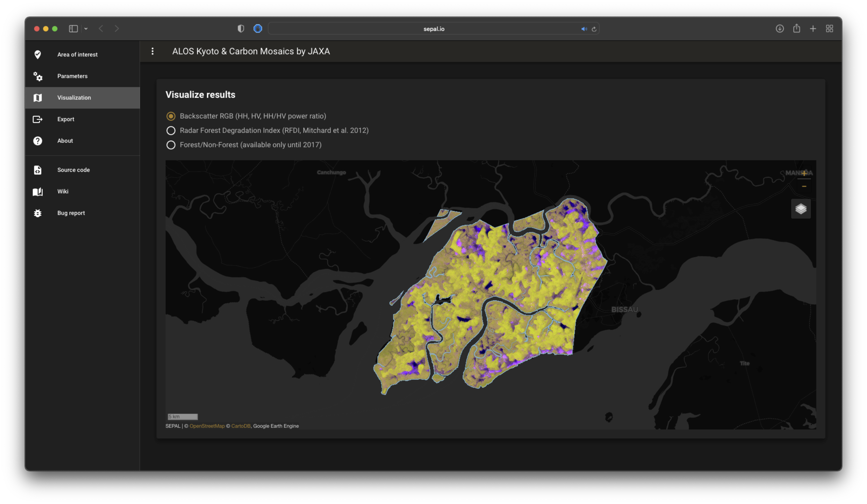Choose the Forest/Non-Forest radio option

tap(171, 145)
